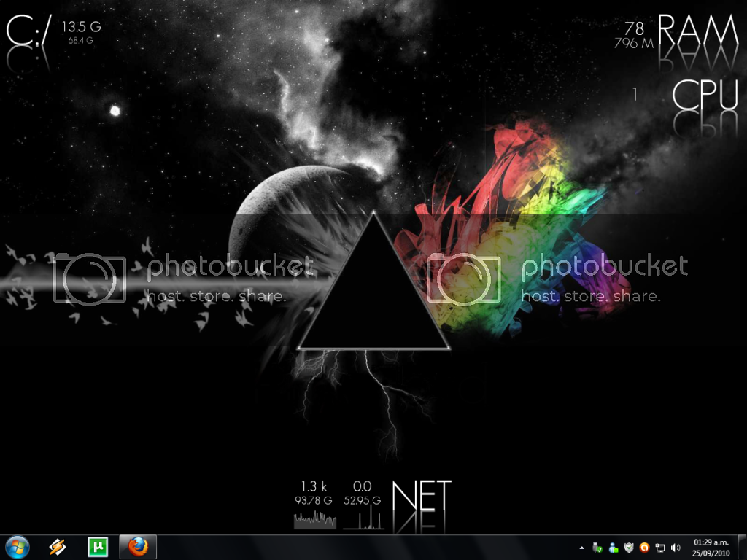Click the filled network graph under 1.3 k
This screenshot has width=747, height=560.
[314, 520]
